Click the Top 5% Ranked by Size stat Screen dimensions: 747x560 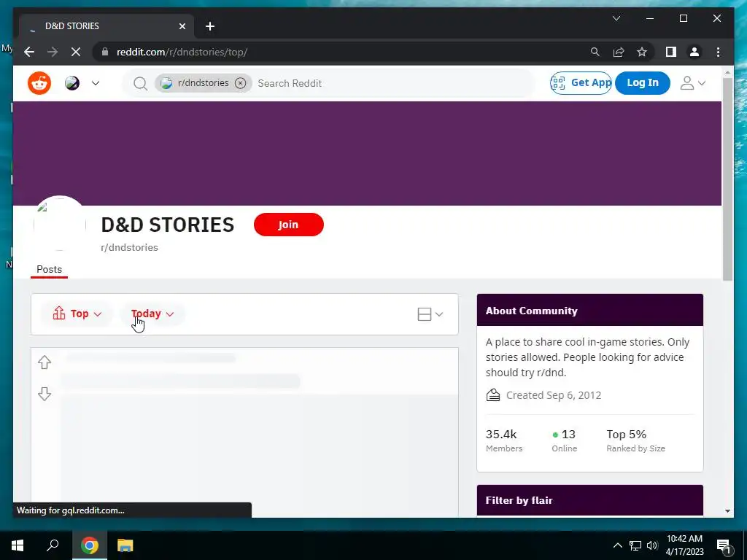(635, 440)
